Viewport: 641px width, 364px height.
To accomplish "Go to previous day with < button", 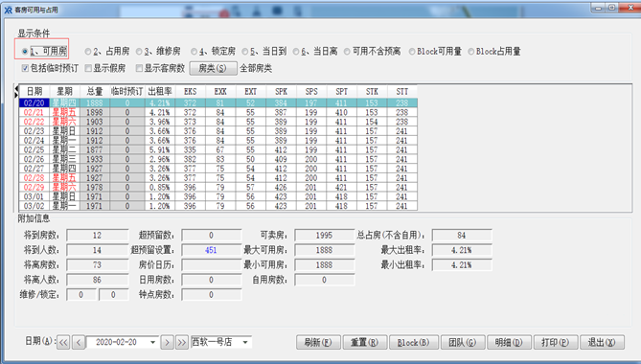I will [79, 342].
